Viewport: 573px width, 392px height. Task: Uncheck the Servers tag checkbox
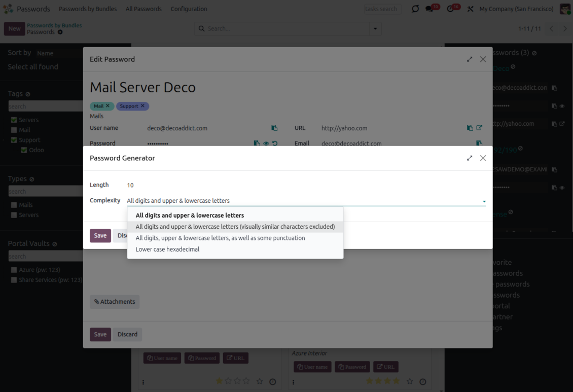(14, 120)
